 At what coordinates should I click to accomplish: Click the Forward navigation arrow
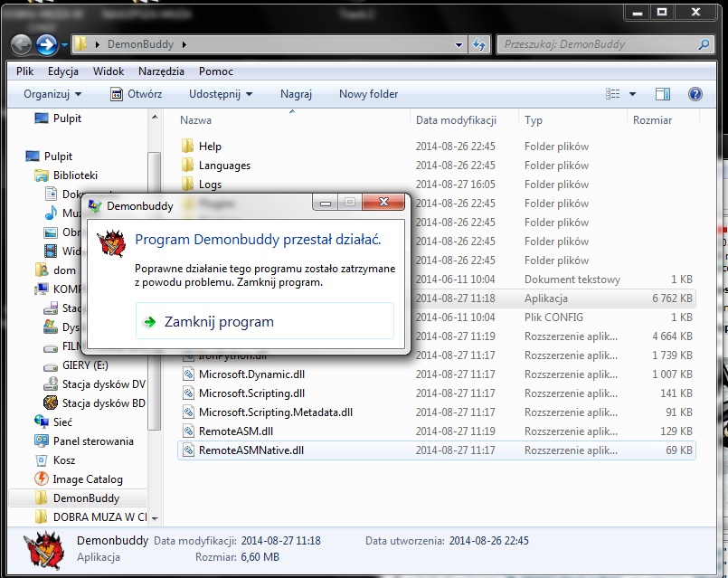click(x=46, y=44)
